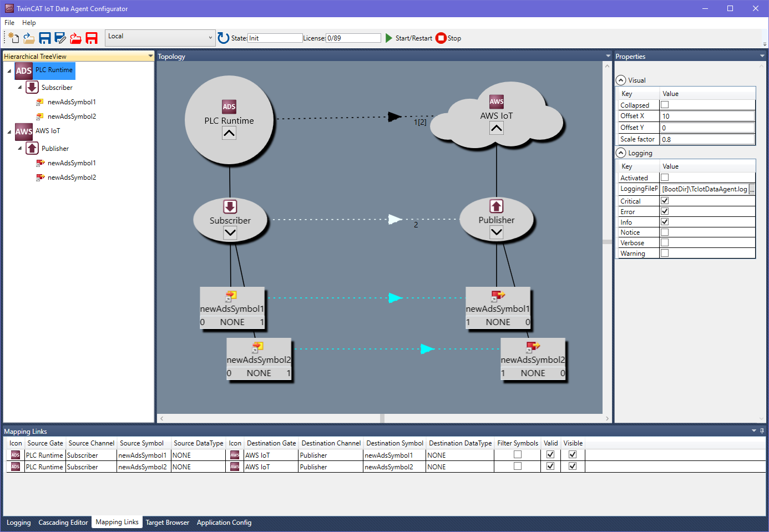Click the blue Save As icon with pencil
This screenshot has width=769, height=532.
click(60, 38)
